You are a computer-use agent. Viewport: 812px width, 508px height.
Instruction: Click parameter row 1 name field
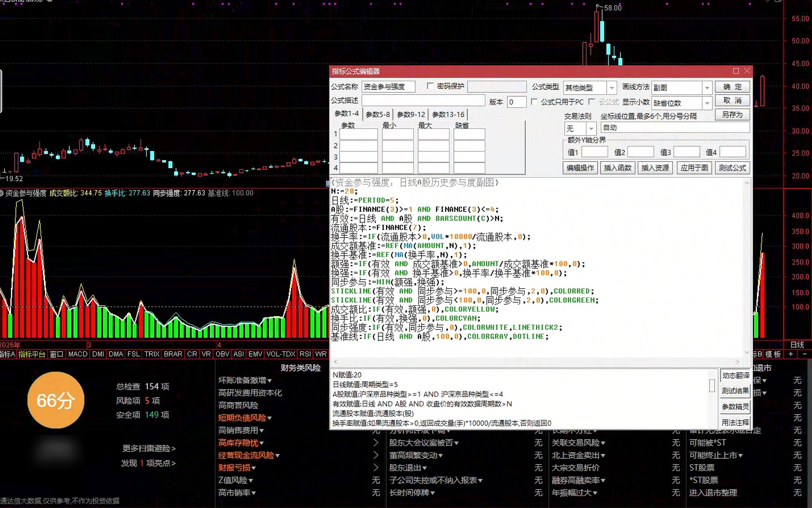coord(358,134)
